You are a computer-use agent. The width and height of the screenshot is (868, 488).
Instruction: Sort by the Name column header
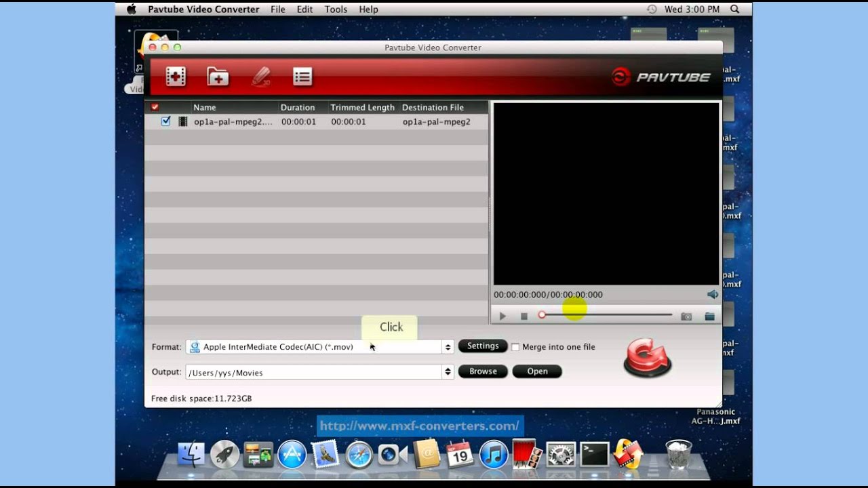[x=205, y=107]
